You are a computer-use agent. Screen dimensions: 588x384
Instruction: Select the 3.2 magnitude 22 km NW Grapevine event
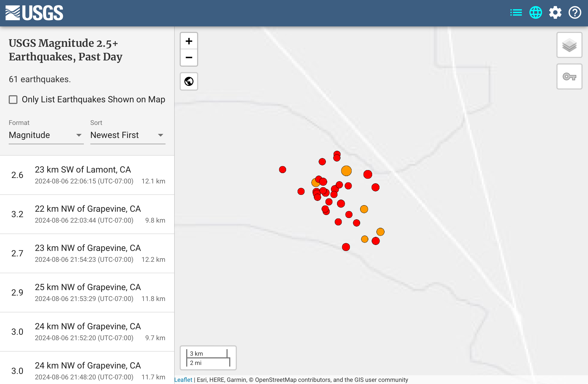[87, 214]
